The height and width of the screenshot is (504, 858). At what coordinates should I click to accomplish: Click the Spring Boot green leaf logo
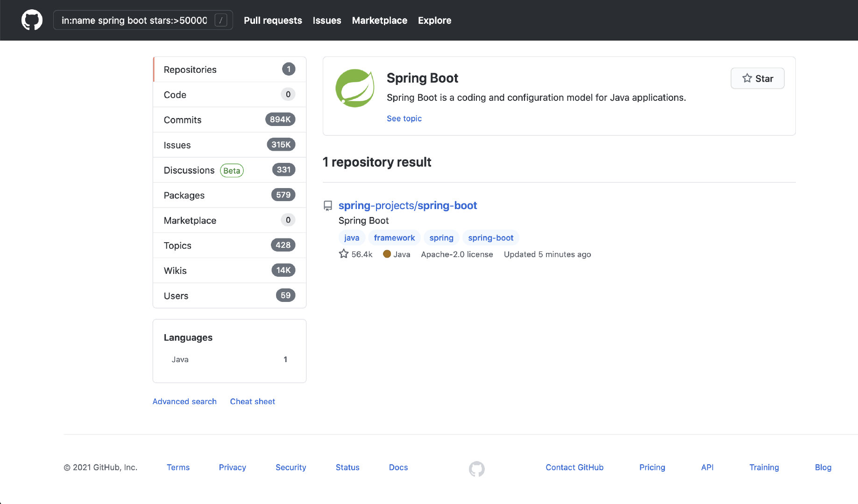coord(355,88)
